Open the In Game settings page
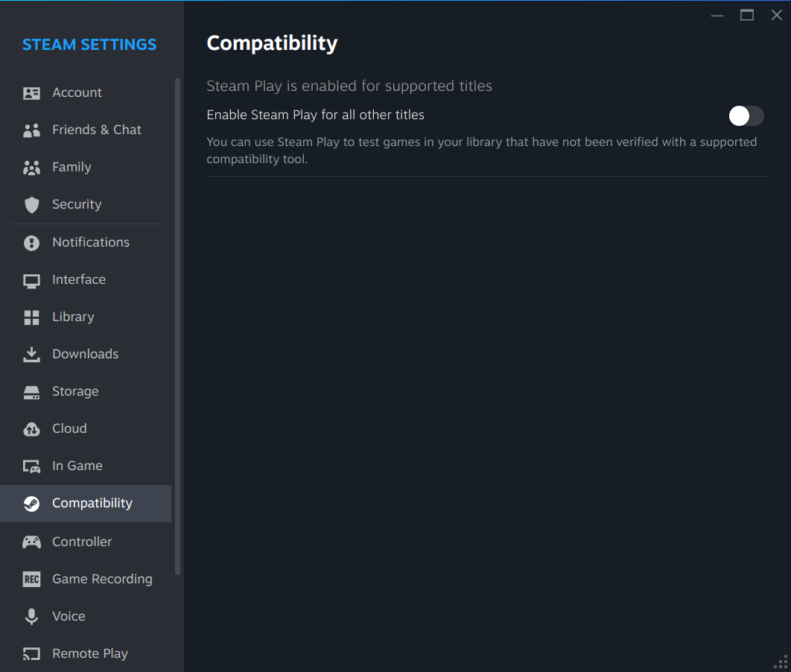 77,466
